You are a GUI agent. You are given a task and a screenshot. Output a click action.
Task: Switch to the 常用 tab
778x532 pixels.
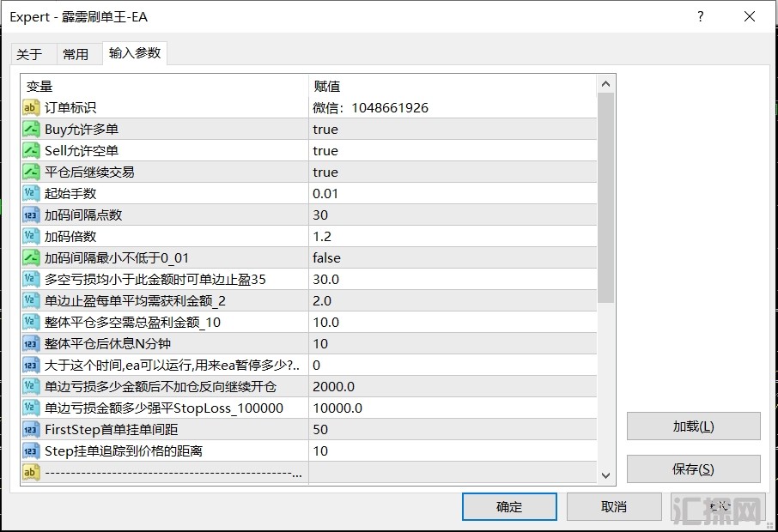pos(76,54)
